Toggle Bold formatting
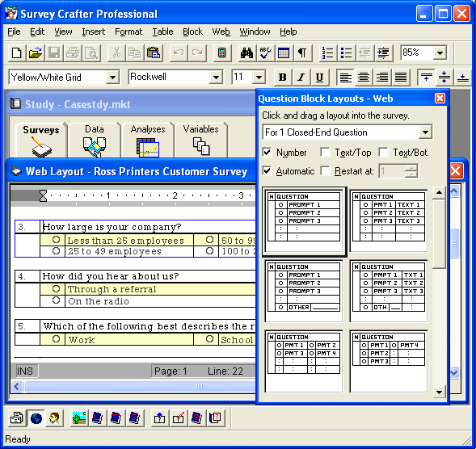Image resolution: width=476 pixels, height=449 pixels. [283, 78]
